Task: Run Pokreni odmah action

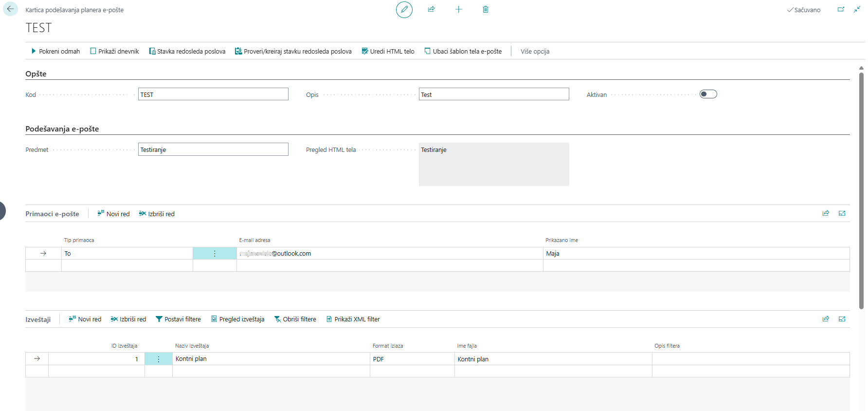Action: 55,51
